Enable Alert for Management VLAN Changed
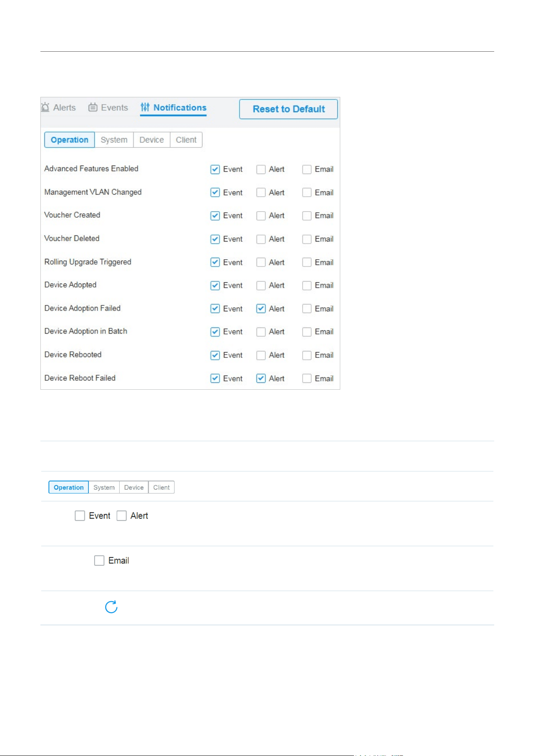This screenshot has width=535, height=756. tap(261, 193)
